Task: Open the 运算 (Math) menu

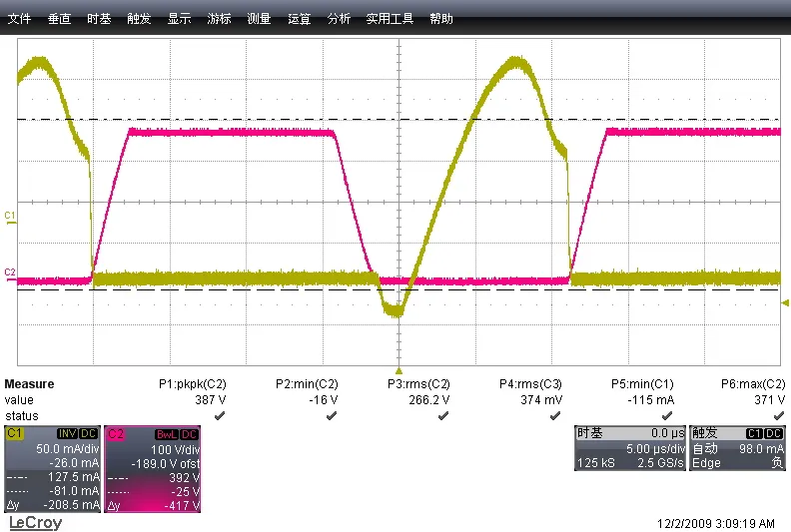Action: (x=299, y=19)
